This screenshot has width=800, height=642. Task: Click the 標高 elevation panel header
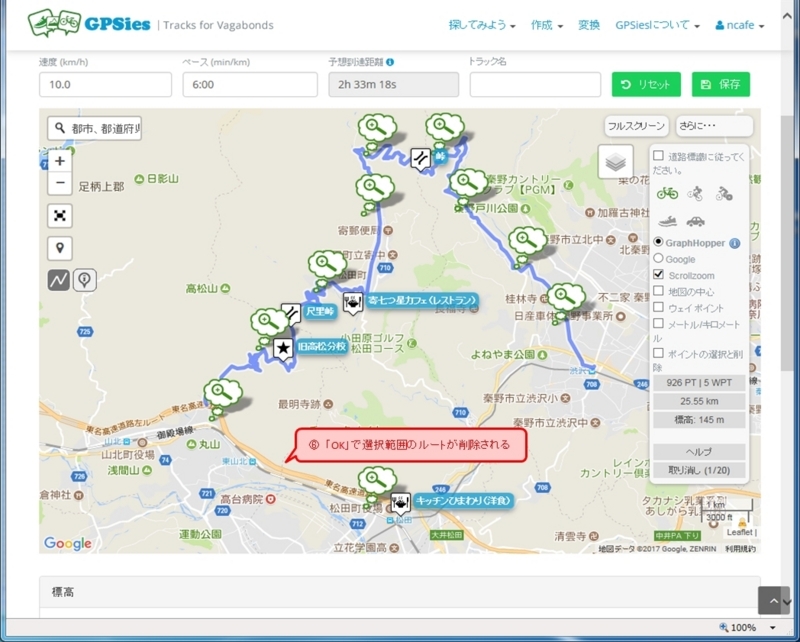click(399, 592)
